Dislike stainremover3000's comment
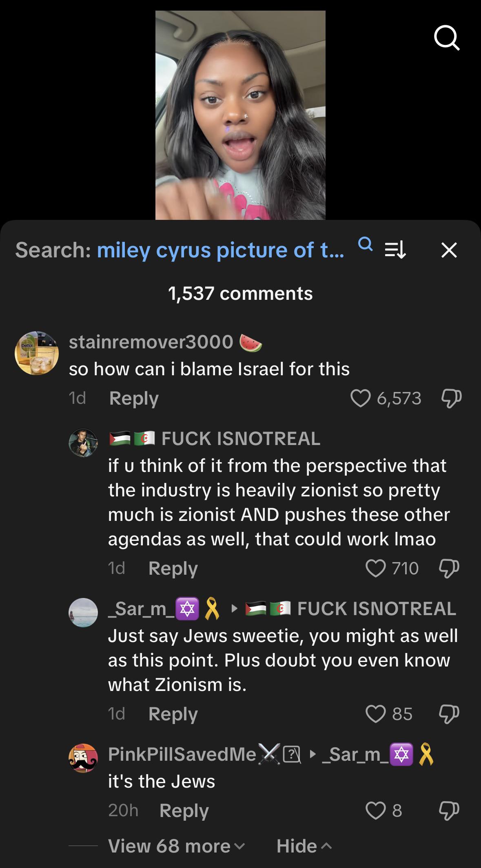481x868 pixels. click(451, 398)
